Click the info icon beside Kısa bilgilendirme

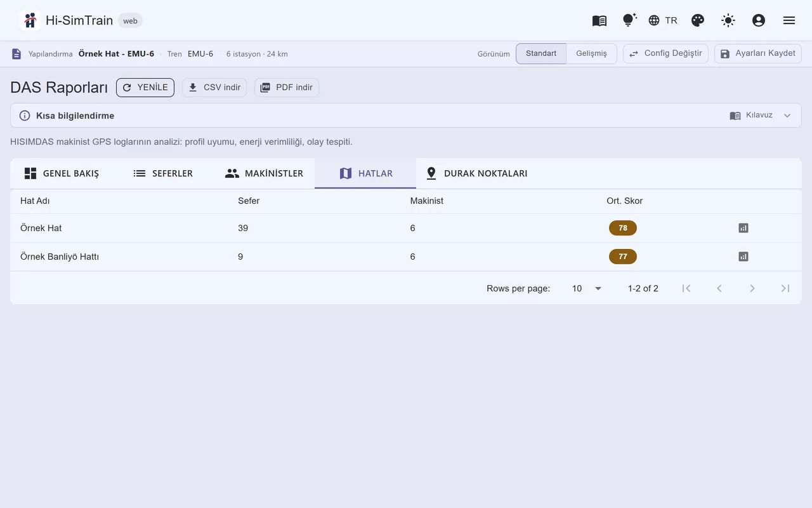click(x=25, y=116)
